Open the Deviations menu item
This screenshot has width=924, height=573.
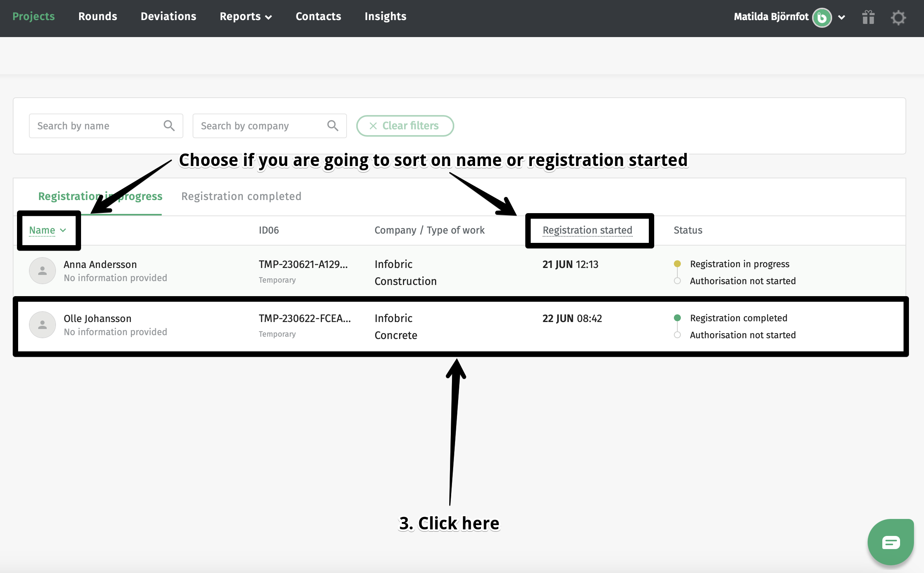click(x=168, y=17)
